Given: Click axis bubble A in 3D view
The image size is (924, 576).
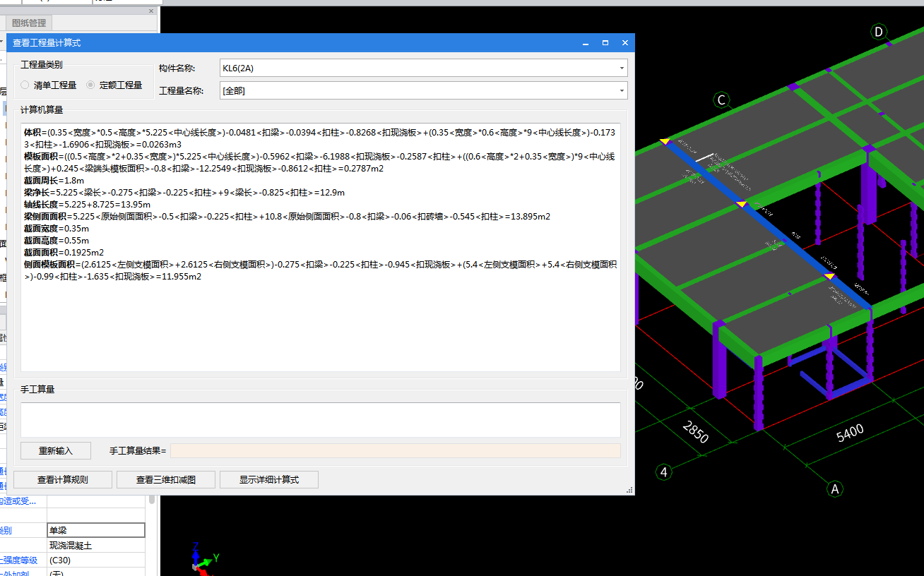Looking at the screenshot, I should pyautogui.click(x=835, y=488).
